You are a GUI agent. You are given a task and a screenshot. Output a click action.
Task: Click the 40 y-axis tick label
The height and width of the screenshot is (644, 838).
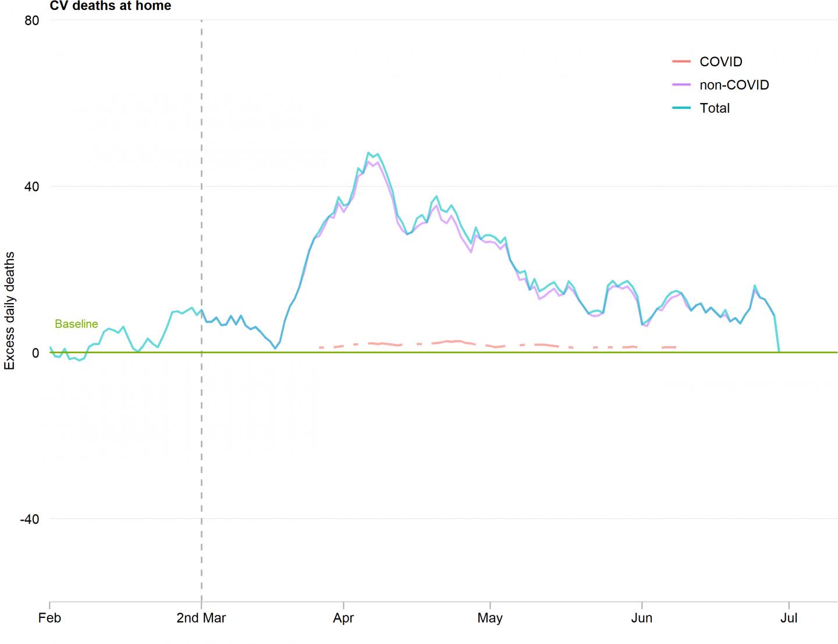[32, 187]
